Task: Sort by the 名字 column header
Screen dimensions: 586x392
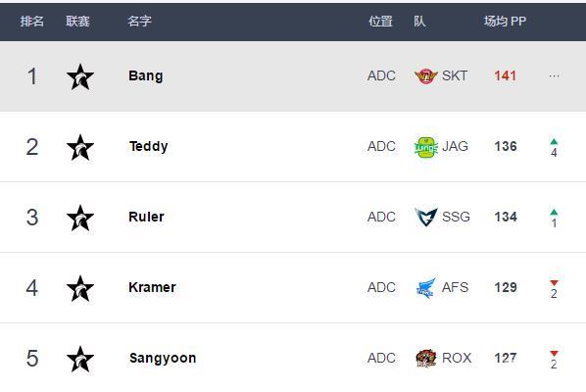Action: pyautogui.click(x=139, y=22)
